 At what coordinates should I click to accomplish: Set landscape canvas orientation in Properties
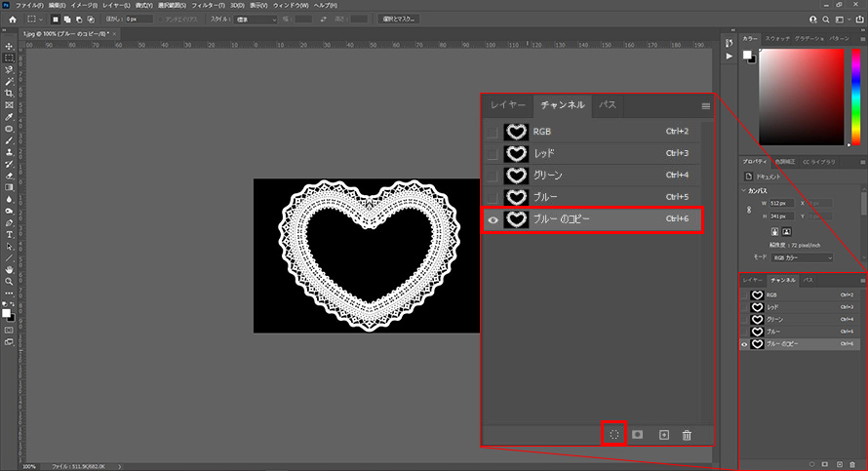(787, 232)
